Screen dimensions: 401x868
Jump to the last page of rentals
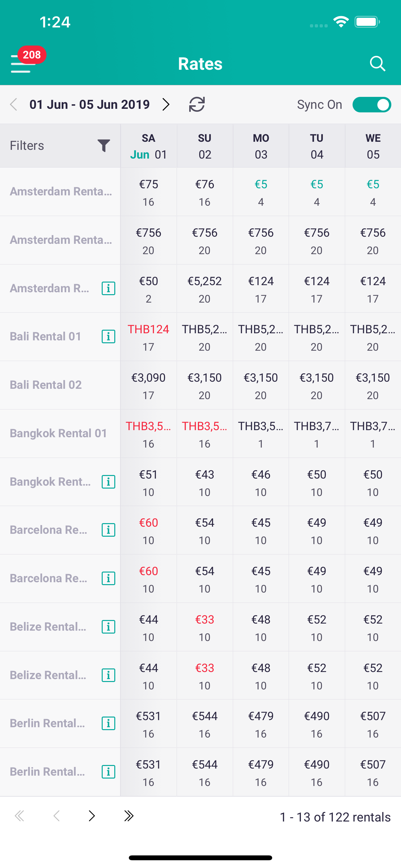coord(129,816)
